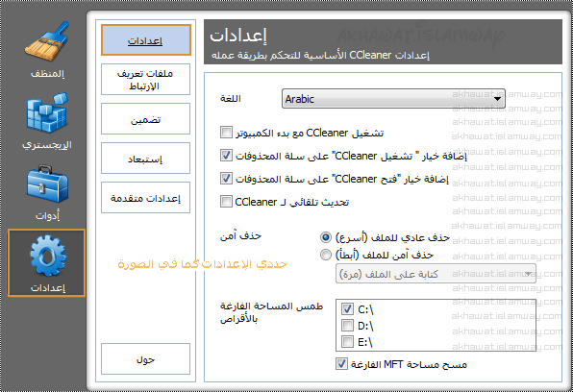Check the E:\ drive wipe checkbox

347,342
